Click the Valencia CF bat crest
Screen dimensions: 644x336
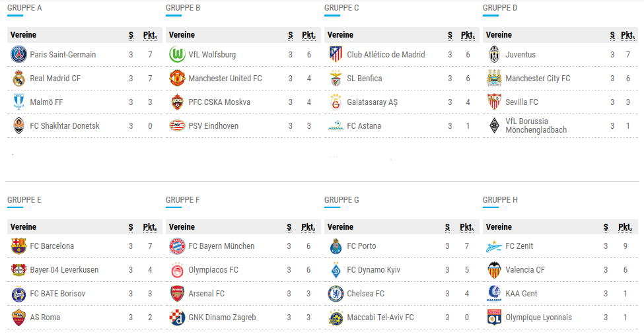[x=494, y=270]
